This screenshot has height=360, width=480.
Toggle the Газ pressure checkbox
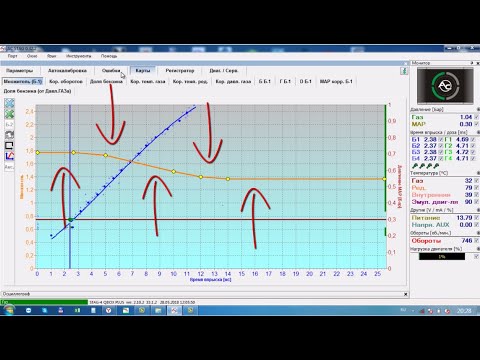[476, 117]
